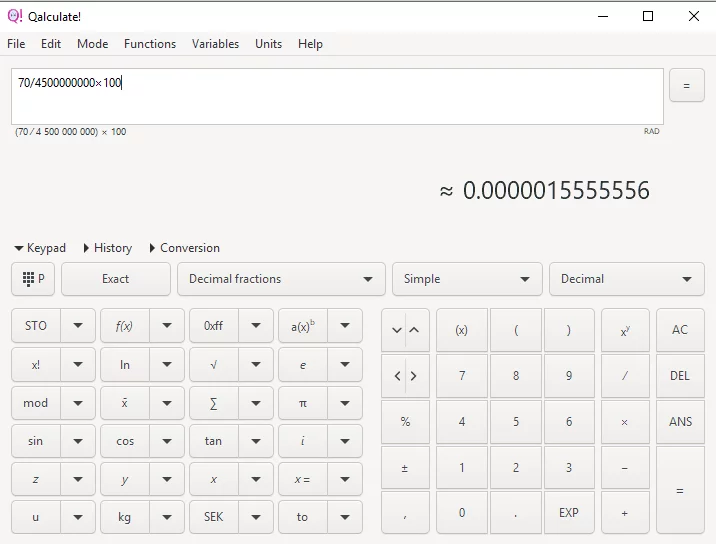
Task: Click the division / button
Action: (x=625, y=376)
